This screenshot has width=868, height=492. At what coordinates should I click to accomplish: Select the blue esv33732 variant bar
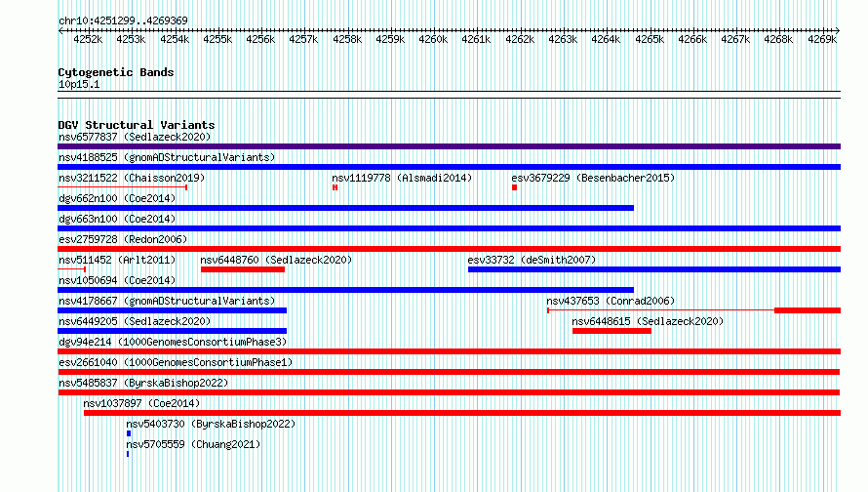(654, 269)
